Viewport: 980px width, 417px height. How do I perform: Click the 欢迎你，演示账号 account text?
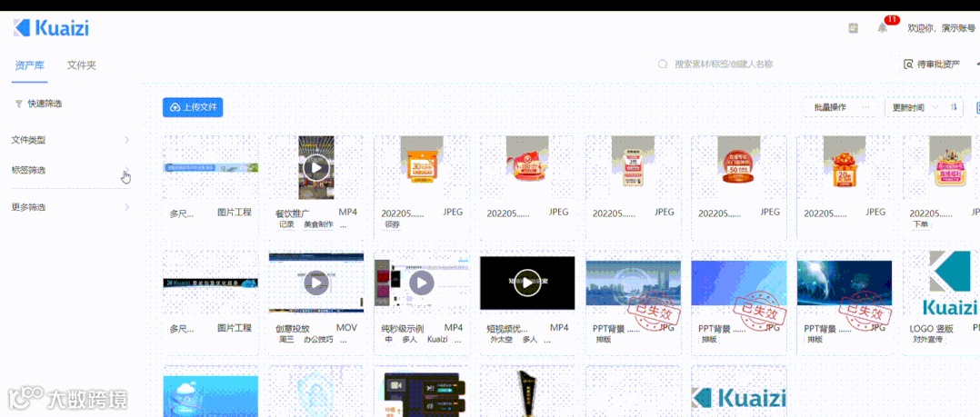pyautogui.click(x=941, y=28)
